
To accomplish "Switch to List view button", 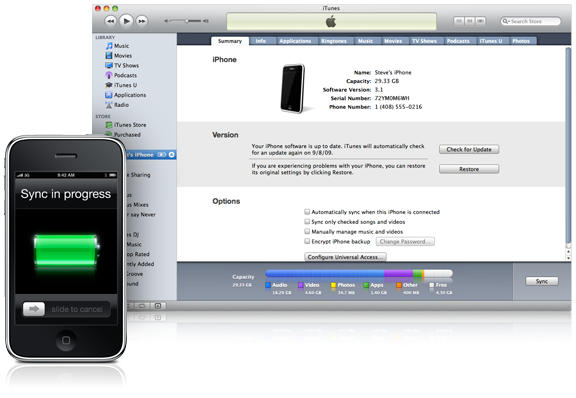I will click(459, 21).
